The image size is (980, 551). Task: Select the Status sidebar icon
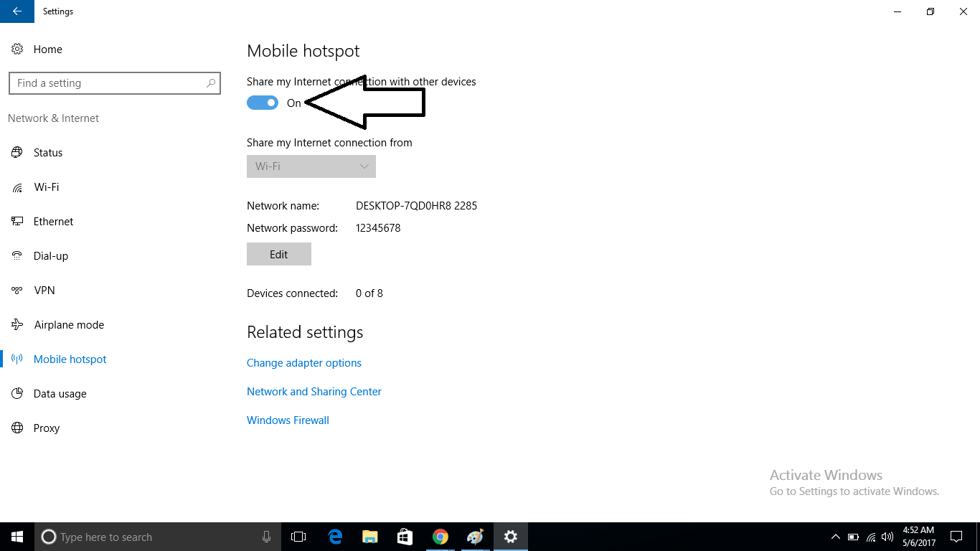click(17, 152)
